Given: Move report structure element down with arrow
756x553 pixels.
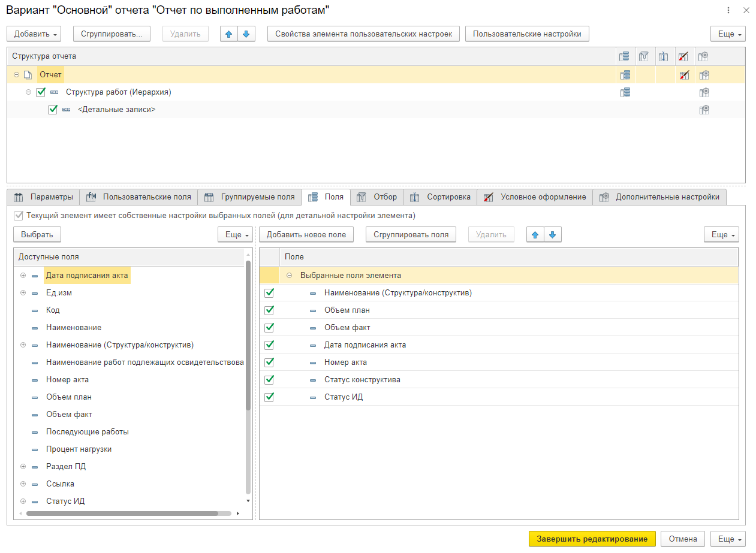Looking at the screenshot, I should coord(246,34).
